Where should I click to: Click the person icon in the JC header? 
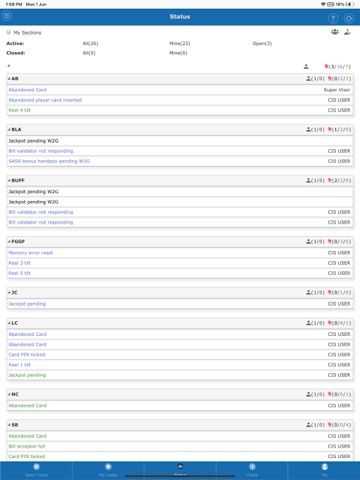pos(308,292)
